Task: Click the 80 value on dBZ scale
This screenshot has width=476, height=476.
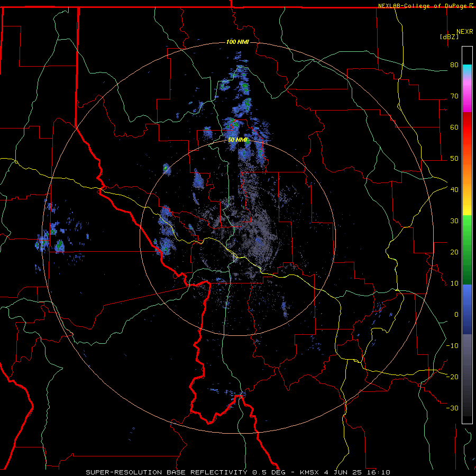Action: 454,65
